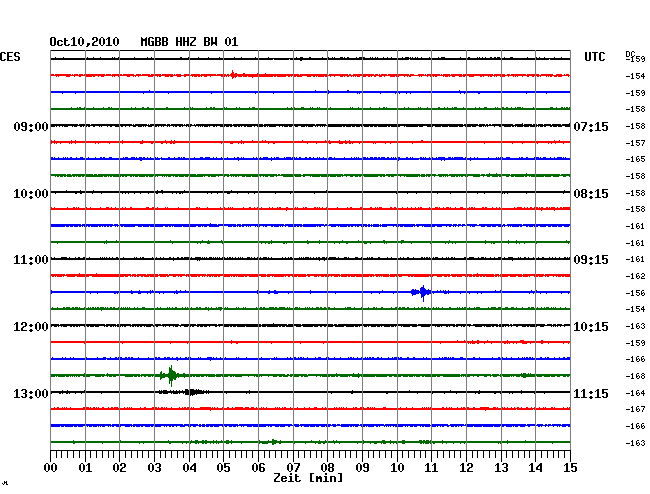Viewport: 650px width, 494px height.
Task: Click the 09:00 local time label
Action: pyautogui.click(x=31, y=126)
